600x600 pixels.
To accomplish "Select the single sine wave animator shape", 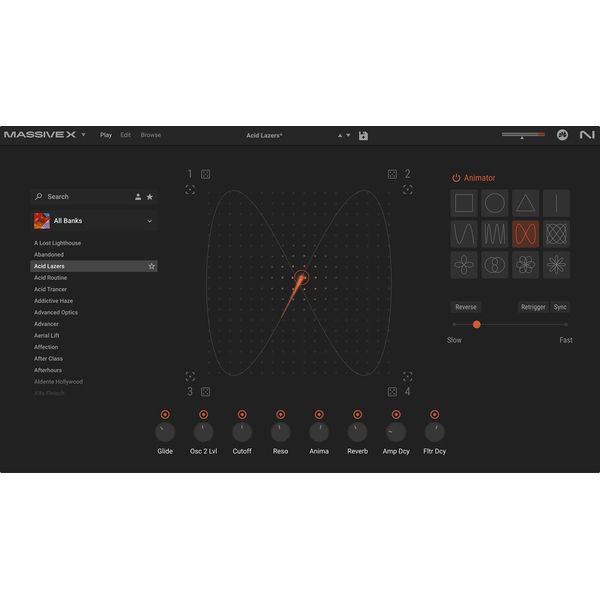I will click(x=464, y=234).
